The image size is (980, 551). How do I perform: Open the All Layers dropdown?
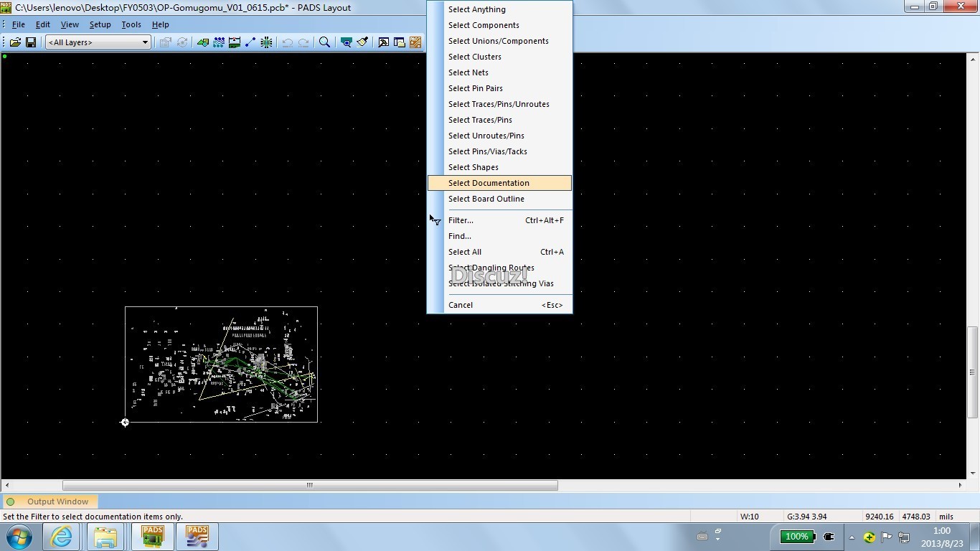pyautogui.click(x=98, y=42)
